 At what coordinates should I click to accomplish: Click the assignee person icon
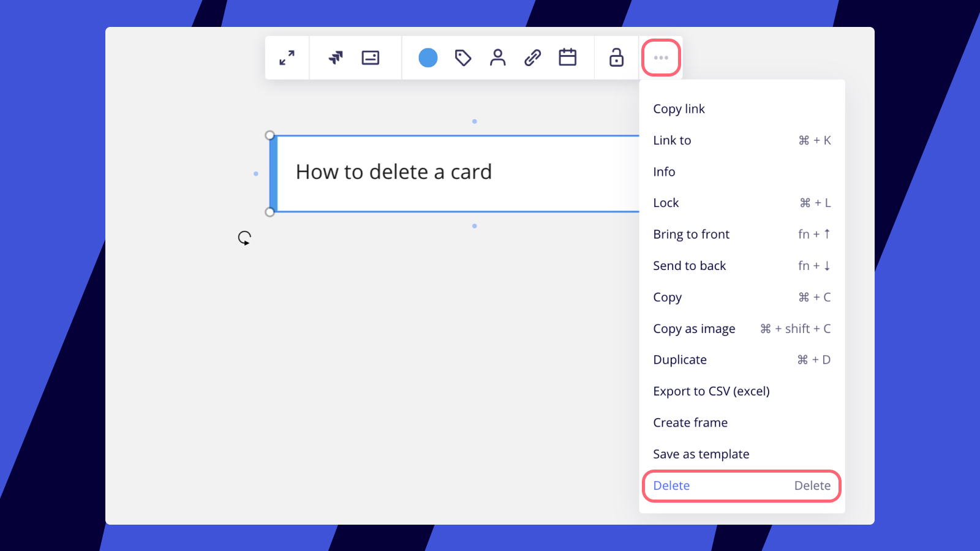pos(498,58)
